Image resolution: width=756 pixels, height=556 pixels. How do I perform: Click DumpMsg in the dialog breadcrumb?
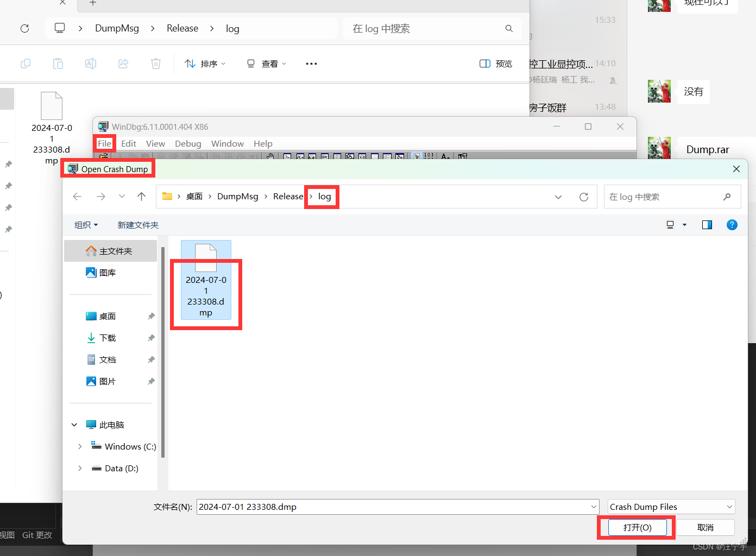coord(238,197)
